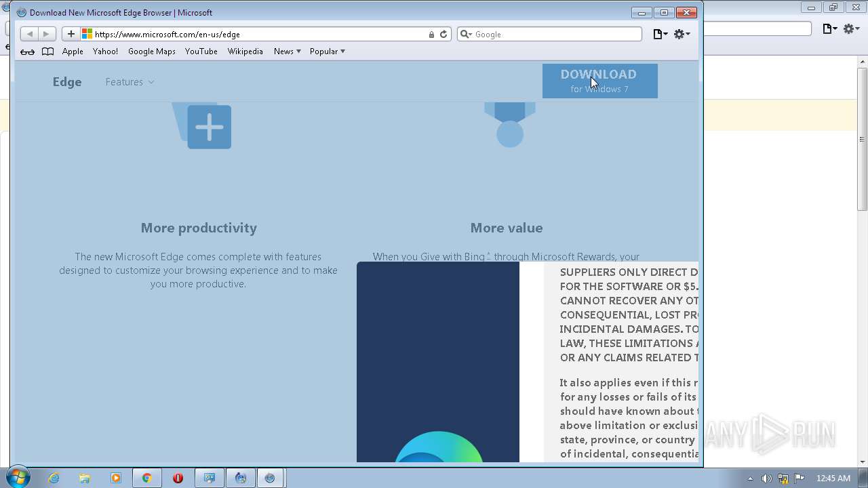Click the More value heading
The image size is (868, 488).
tap(507, 228)
